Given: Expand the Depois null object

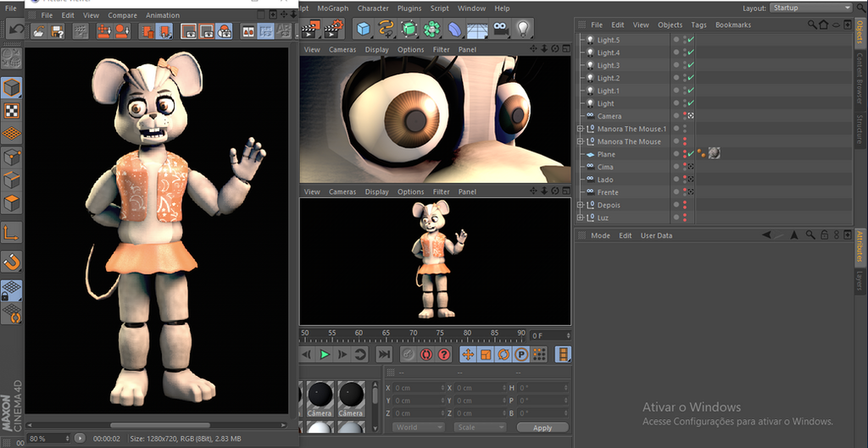Looking at the screenshot, I should [x=580, y=205].
